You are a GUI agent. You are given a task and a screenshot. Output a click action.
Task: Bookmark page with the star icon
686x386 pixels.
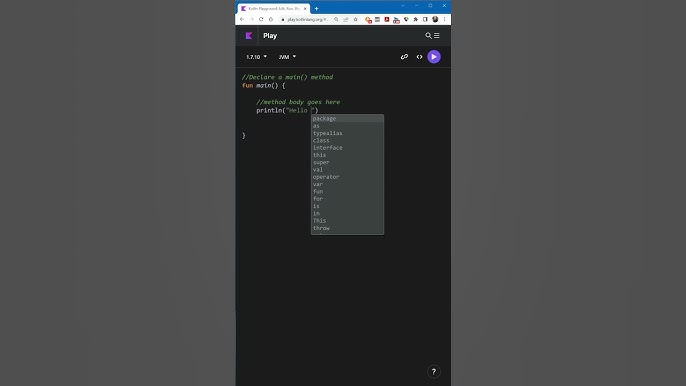(x=355, y=19)
